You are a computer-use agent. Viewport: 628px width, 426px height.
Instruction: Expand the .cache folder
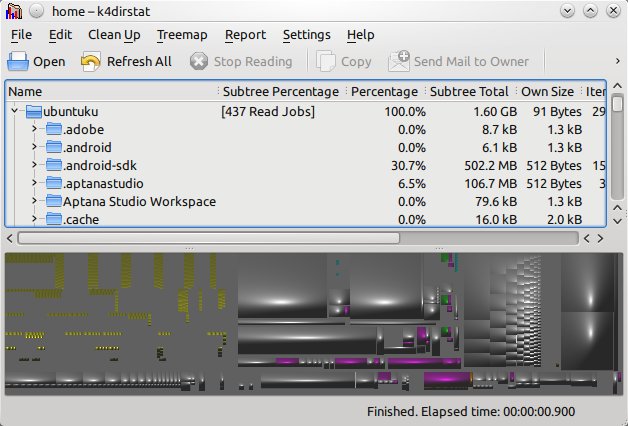tap(34, 219)
